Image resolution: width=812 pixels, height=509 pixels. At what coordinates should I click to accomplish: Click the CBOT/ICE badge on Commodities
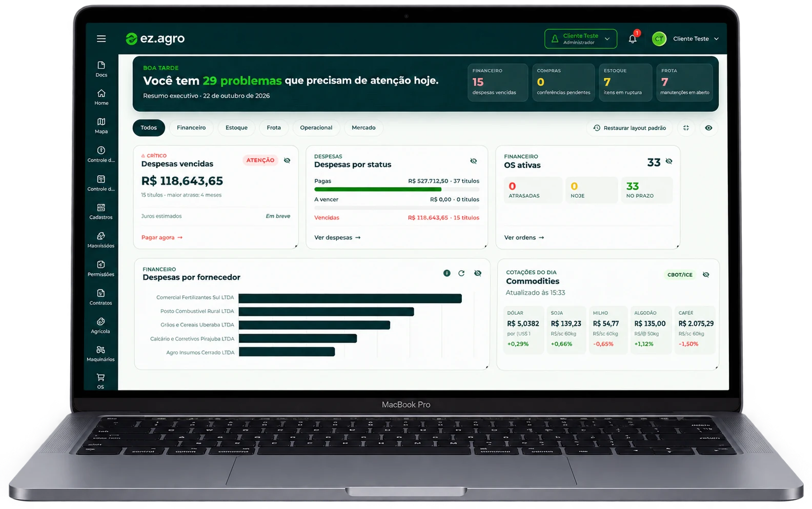tap(680, 275)
